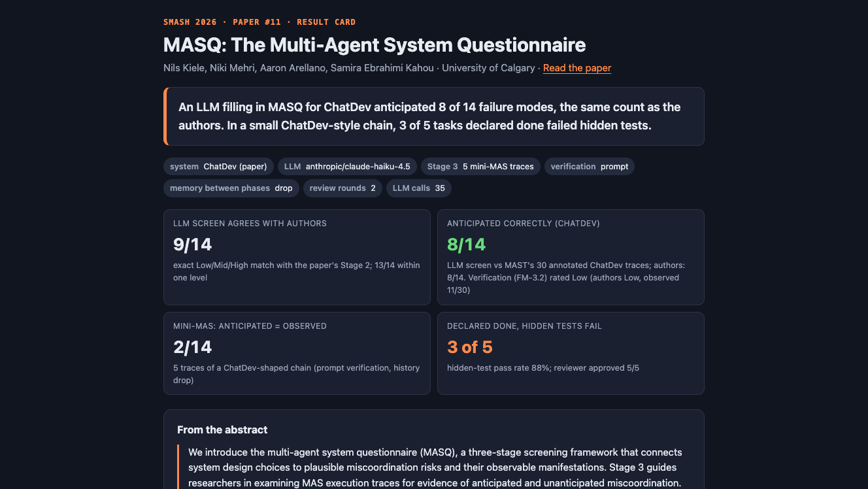Click the "system ChatDev (paper)" chip
Image resolution: width=868 pixels, height=489 pixels.
click(x=218, y=167)
